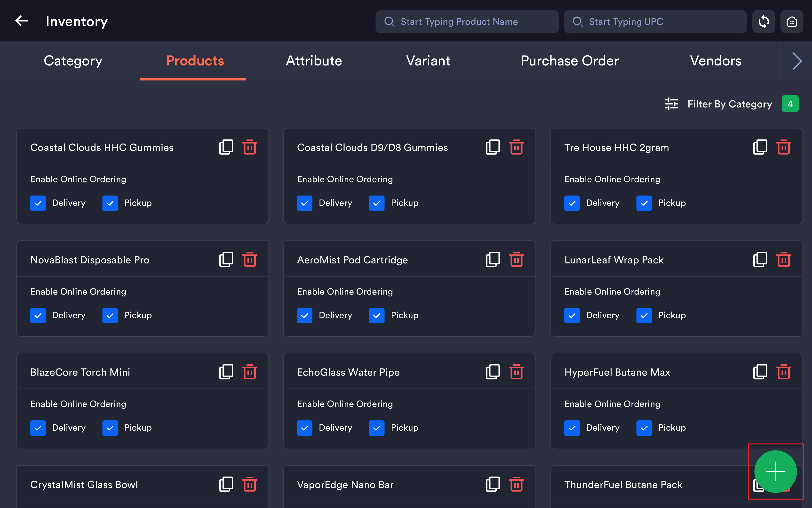Viewport: 812px width, 508px height.
Task: Duplicate LunarLeaf Wrap Pack
Action: tap(760, 259)
